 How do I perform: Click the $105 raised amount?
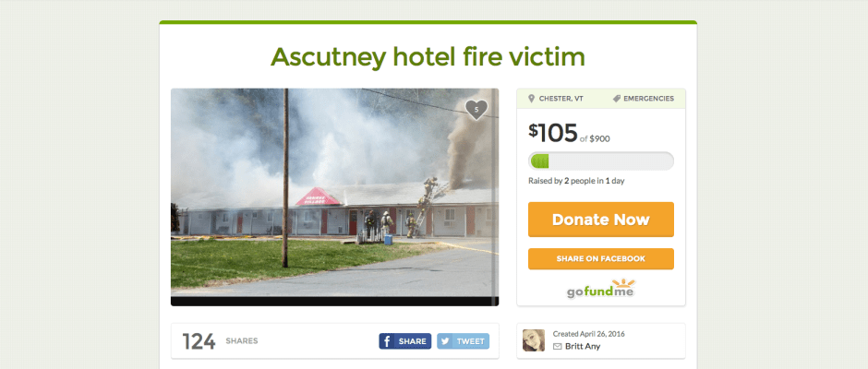coord(552,133)
